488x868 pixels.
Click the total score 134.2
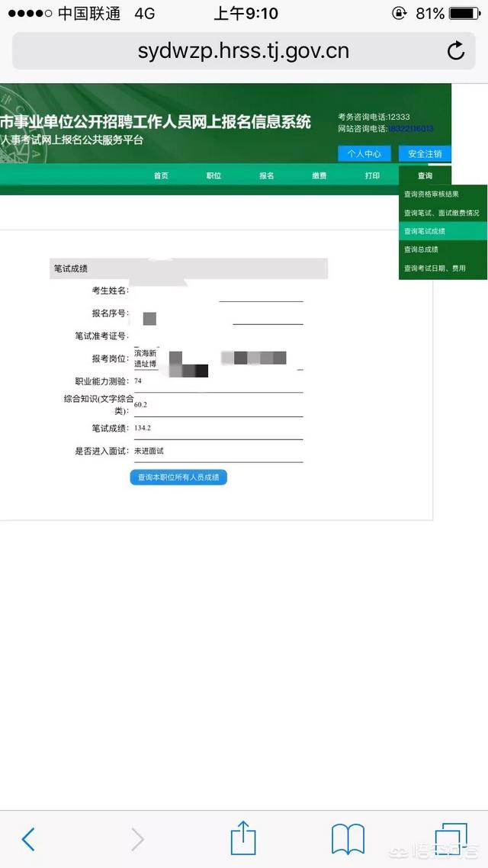tap(142, 428)
